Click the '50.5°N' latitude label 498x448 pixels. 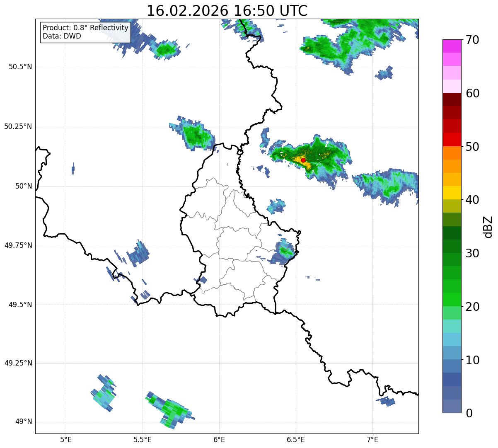[x=21, y=67]
